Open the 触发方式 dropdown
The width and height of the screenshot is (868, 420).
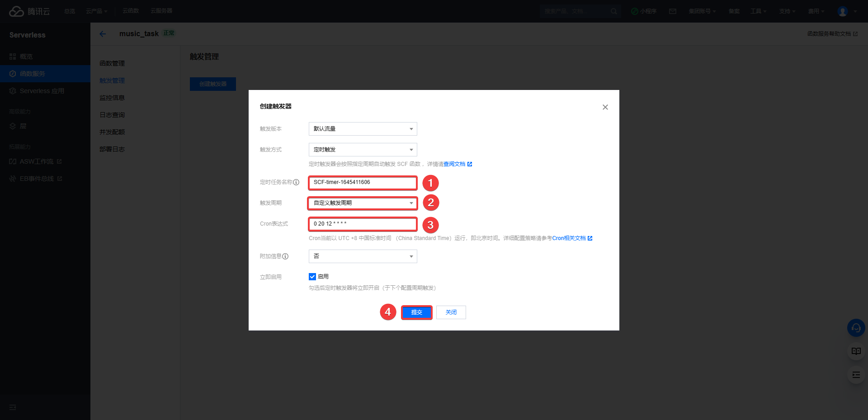(363, 150)
